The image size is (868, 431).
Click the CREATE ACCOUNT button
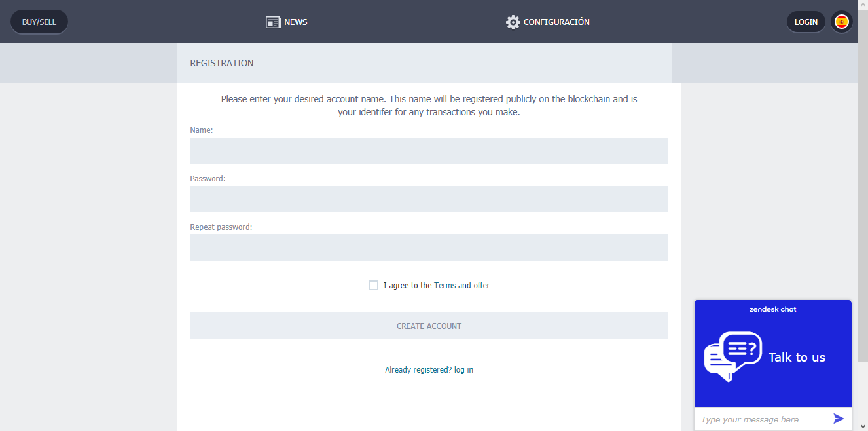tap(429, 326)
